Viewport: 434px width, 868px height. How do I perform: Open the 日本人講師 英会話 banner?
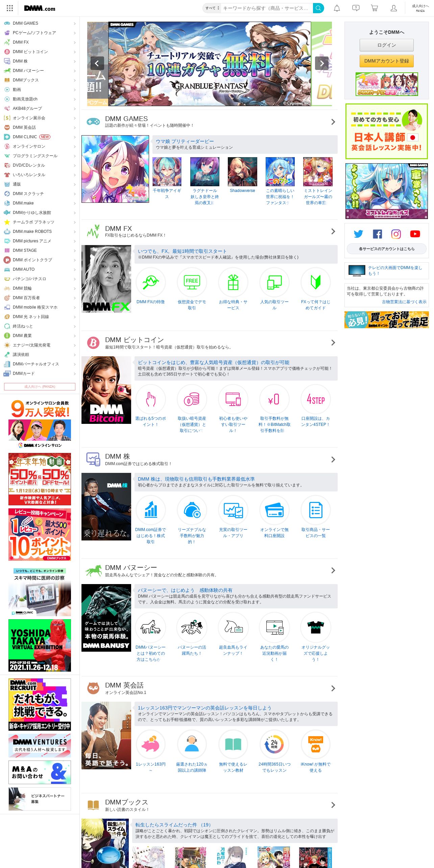(x=386, y=131)
